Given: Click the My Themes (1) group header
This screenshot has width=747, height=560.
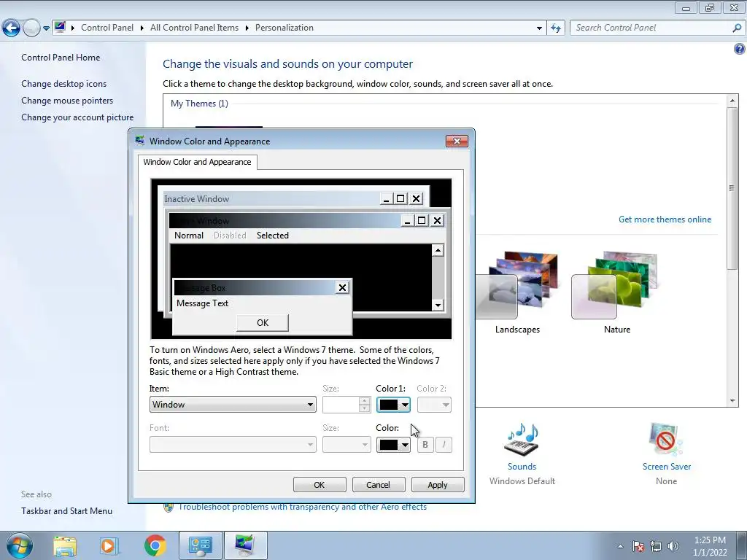Looking at the screenshot, I should (x=200, y=104).
